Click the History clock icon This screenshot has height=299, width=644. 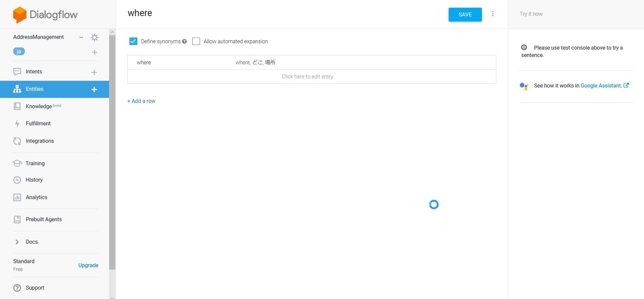17,180
